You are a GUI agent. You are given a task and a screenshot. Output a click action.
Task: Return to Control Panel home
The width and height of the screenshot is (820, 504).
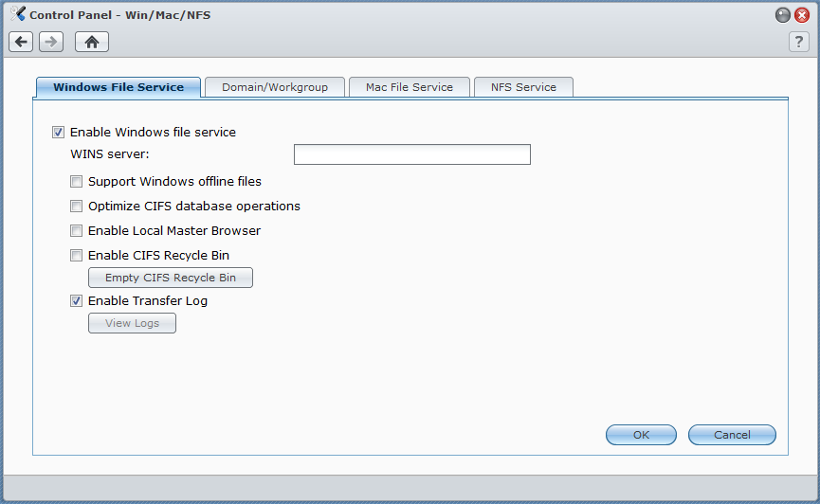[x=92, y=42]
